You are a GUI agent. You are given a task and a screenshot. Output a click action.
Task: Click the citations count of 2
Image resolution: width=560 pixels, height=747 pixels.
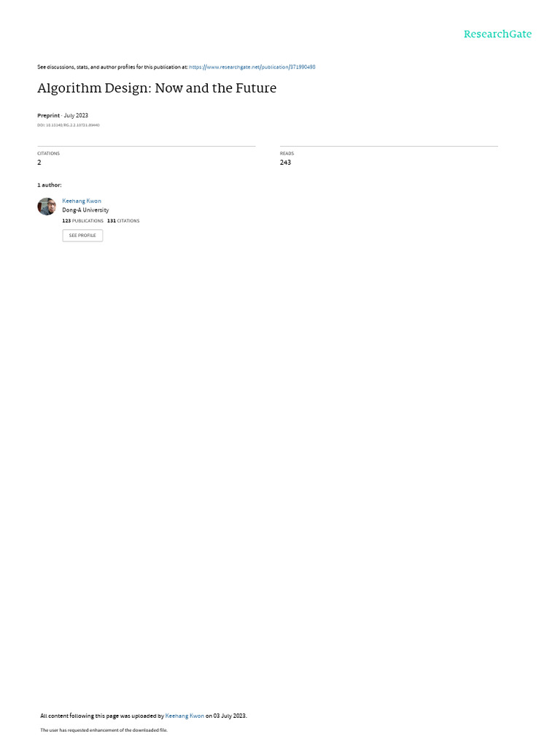[x=39, y=163]
